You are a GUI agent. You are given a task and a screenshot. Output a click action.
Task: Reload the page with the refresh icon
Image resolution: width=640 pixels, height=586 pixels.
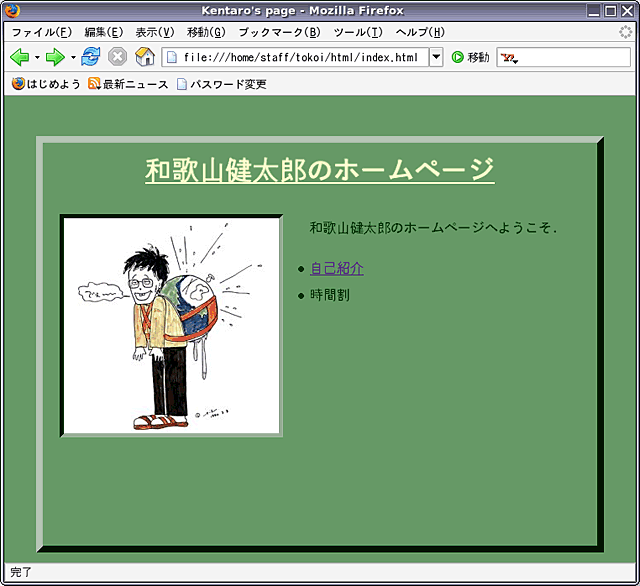(91, 57)
